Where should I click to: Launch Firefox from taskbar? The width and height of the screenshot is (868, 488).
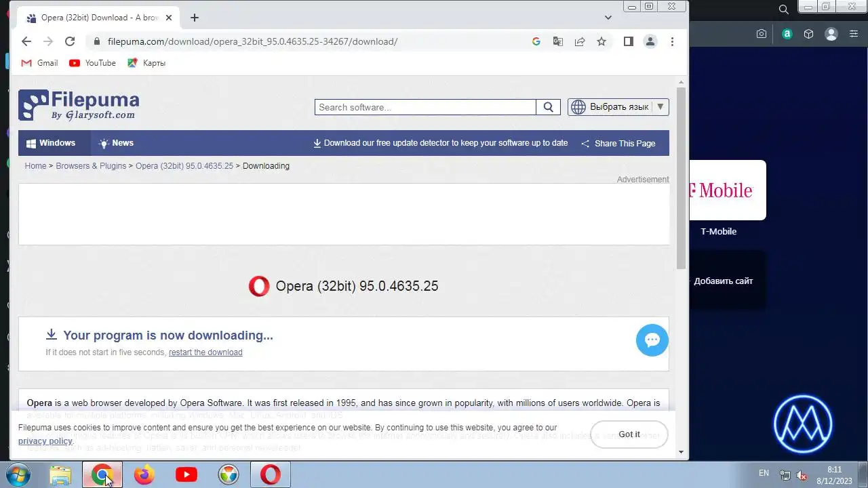pyautogui.click(x=144, y=475)
